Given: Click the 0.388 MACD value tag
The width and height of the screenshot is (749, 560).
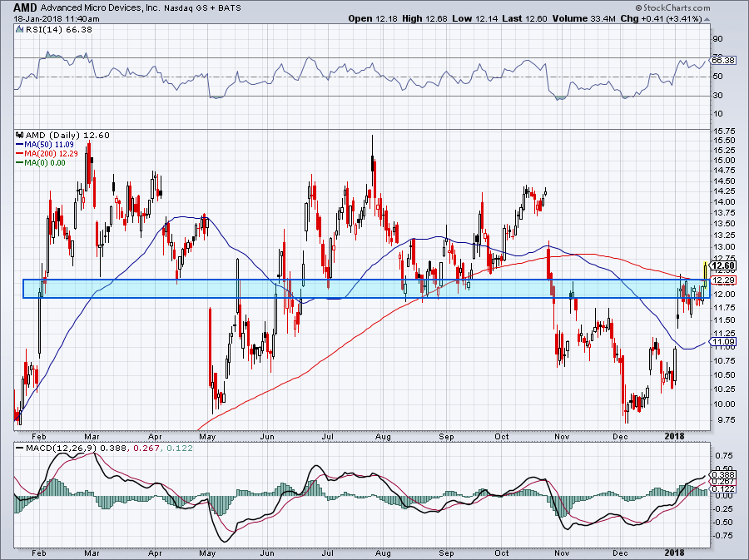Looking at the screenshot, I should pyautogui.click(x=723, y=475).
